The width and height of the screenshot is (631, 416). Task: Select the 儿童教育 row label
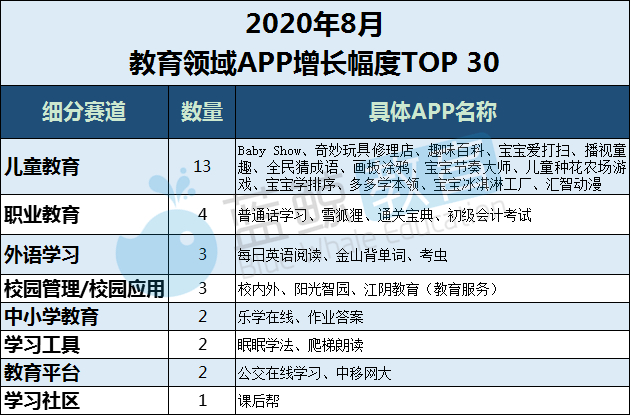coord(42,167)
